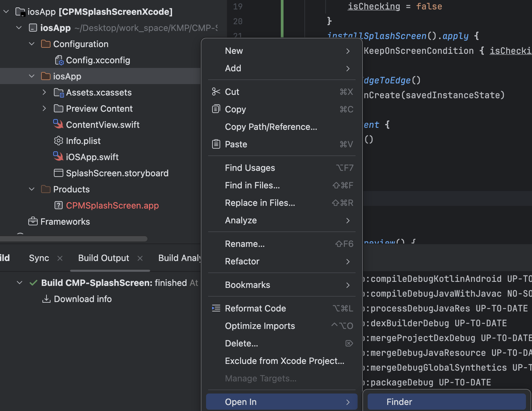Click the scissors icon next to Cut
The height and width of the screenshot is (411, 532).
pos(216,92)
